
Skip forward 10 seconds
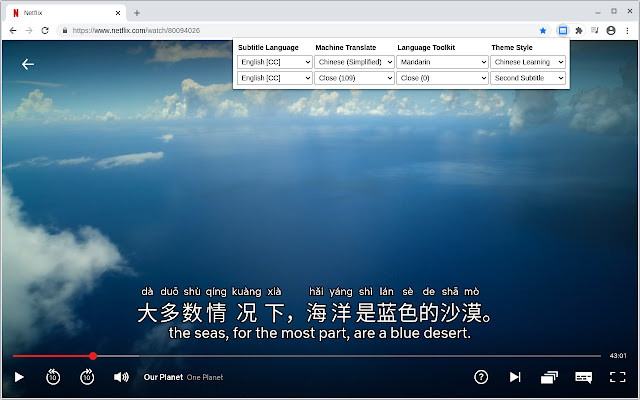(87, 377)
